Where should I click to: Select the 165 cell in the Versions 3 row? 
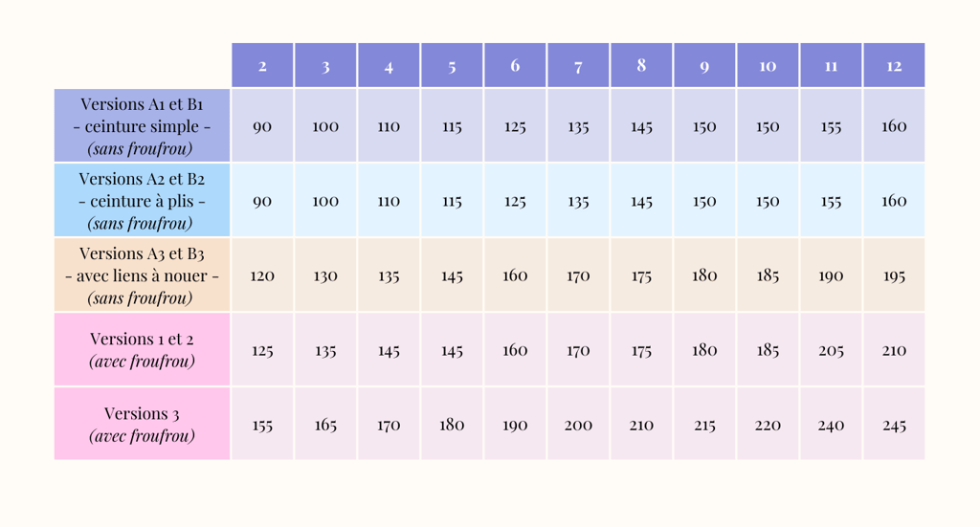tap(325, 424)
